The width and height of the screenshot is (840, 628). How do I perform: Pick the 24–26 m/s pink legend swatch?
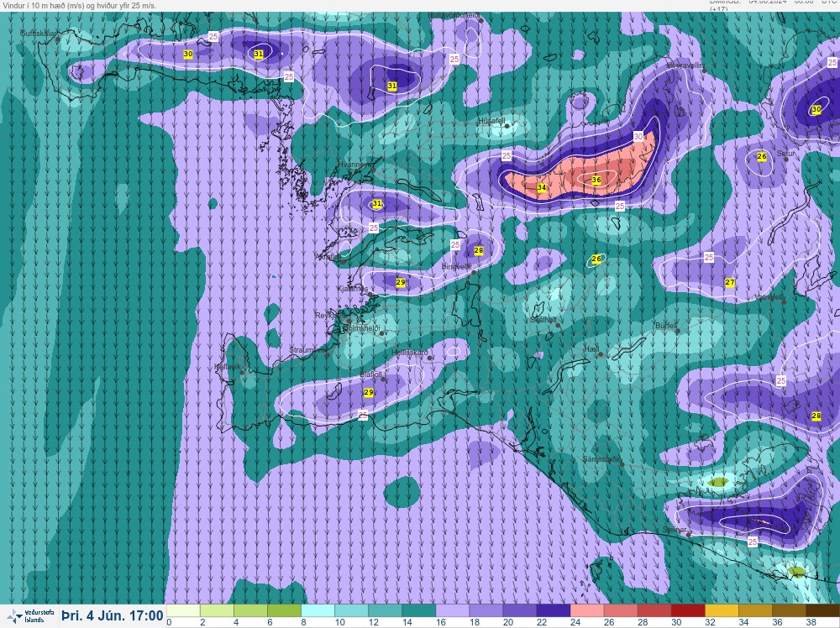[x=587, y=611]
